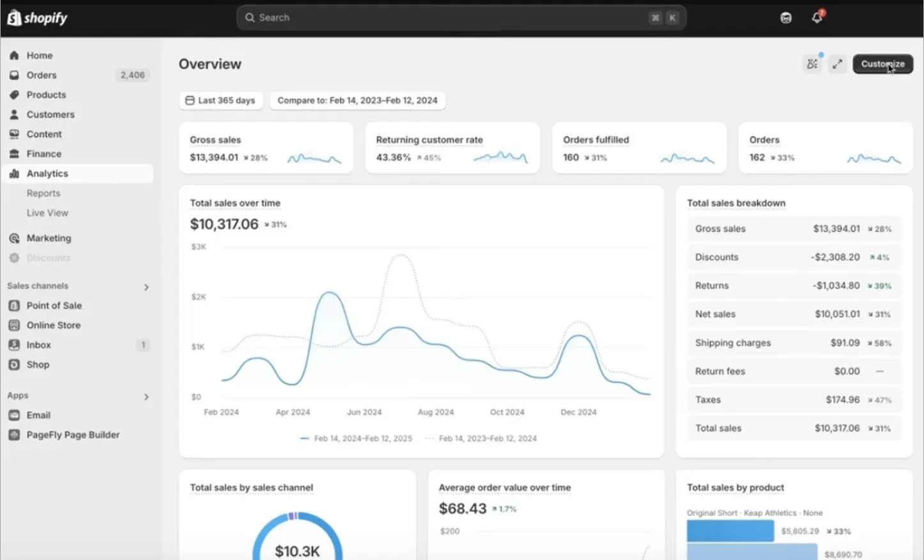Viewport: 924px width, 560px height.
Task: Expand the Sales channels section chevron
Action: (146, 287)
